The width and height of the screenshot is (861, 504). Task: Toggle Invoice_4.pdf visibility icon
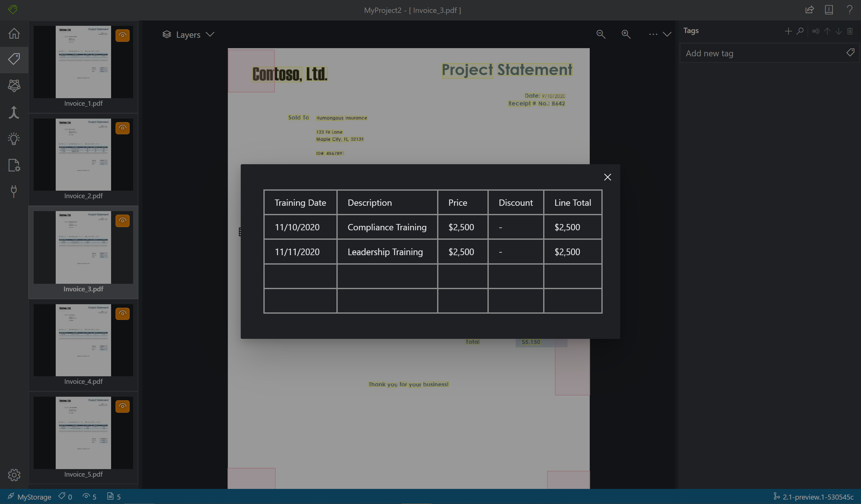click(x=122, y=313)
